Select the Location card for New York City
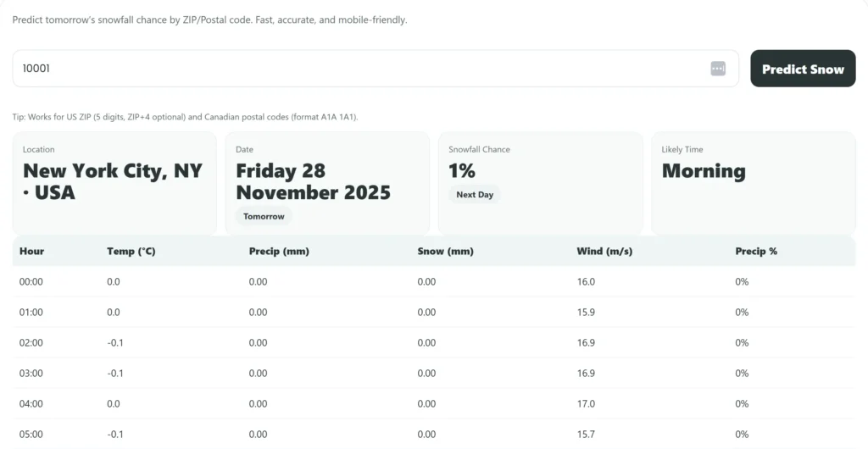This screenshot has width=868, height=449. point(114,183)
